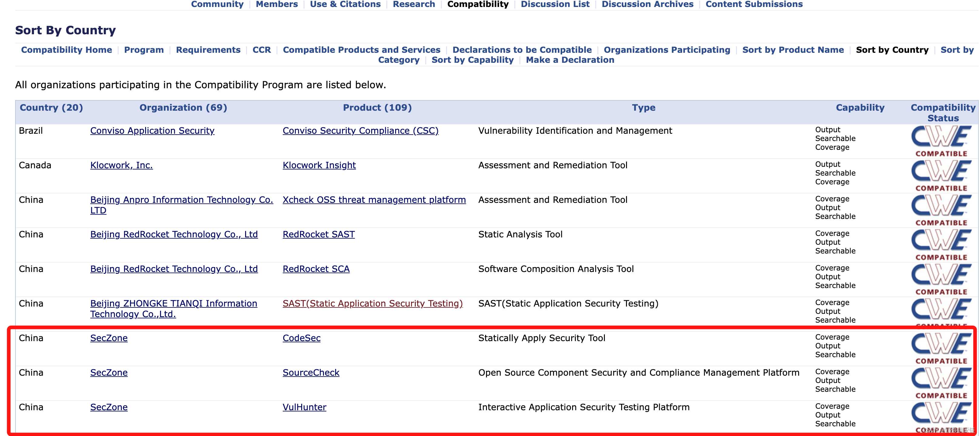
Task: Open SourceCheck product link
Action: pos(311,373)
